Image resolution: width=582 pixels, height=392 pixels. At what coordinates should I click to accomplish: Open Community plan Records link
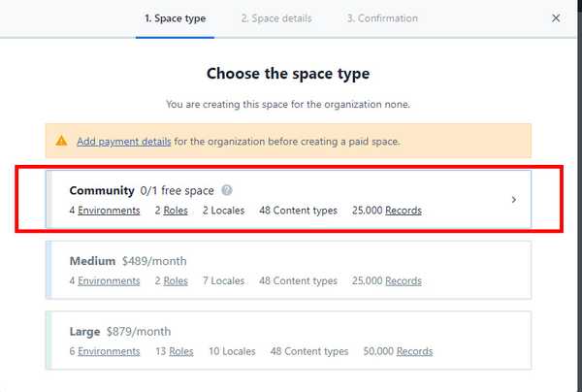tap(404, 211)
